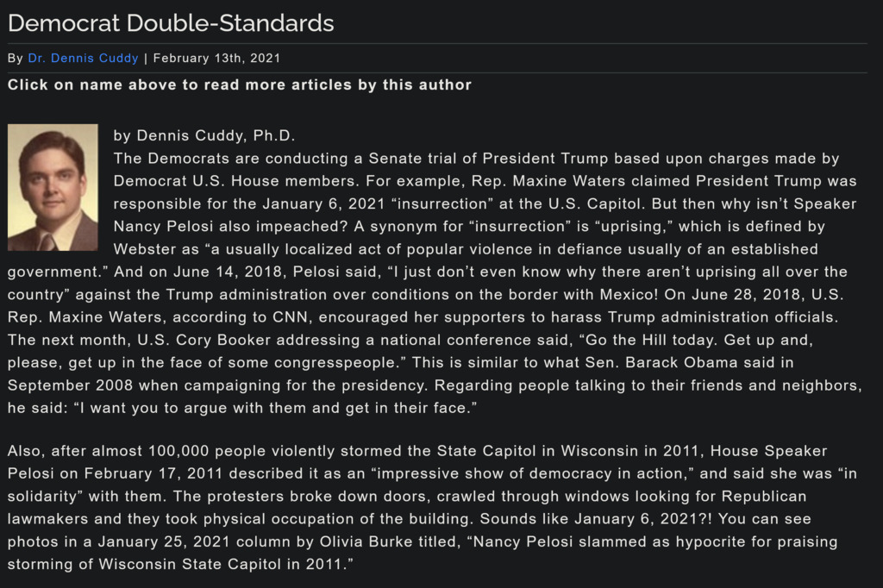Click the word 'Webster' in the article

[36, 249]
